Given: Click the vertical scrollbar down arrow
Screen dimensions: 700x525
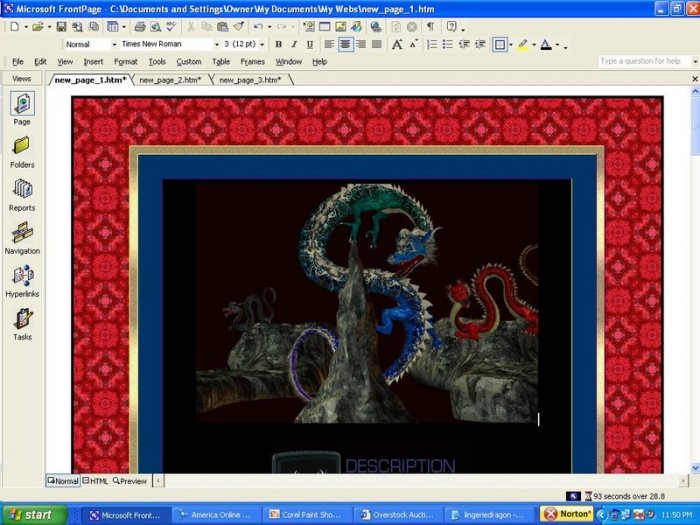Looking at the screenshot, I should click(x=695, y=467).
